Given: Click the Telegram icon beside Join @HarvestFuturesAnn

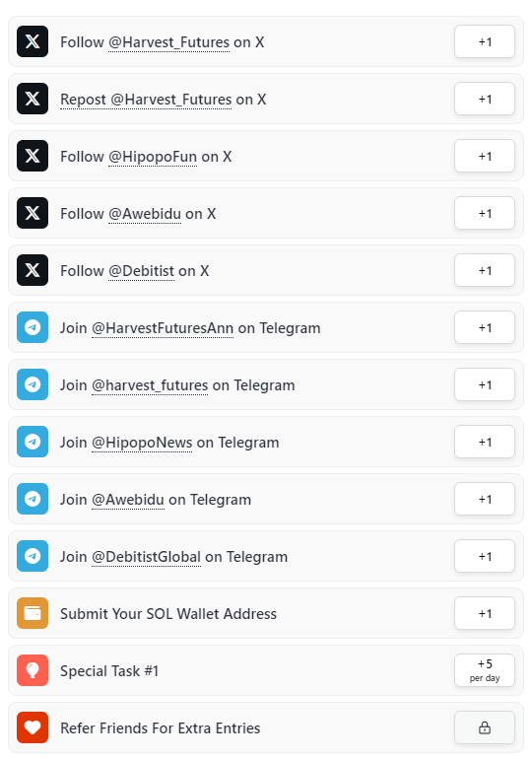Looking at the screenshot, I should pos(33,327).
